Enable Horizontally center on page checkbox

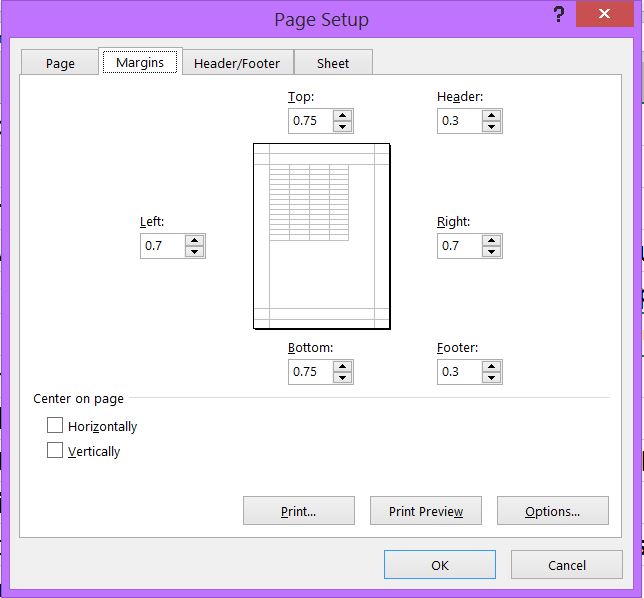click(55, 426)
